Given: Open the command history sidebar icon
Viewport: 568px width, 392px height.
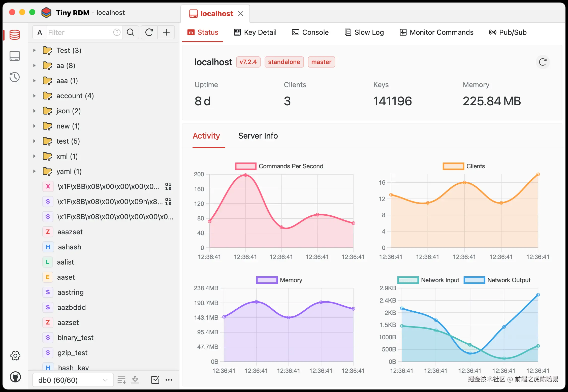Looking at the screenshot, I should point(15,77).
